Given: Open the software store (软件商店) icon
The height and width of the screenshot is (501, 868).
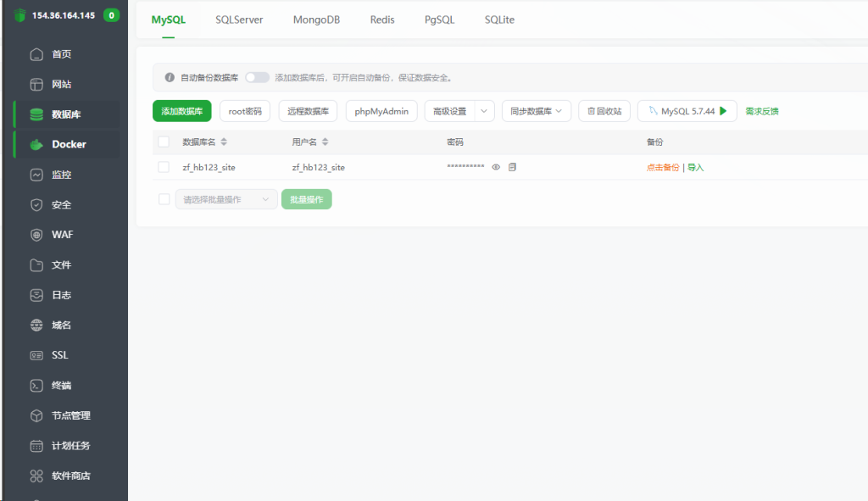Looking at the screenshot, I should coord(36,476).
